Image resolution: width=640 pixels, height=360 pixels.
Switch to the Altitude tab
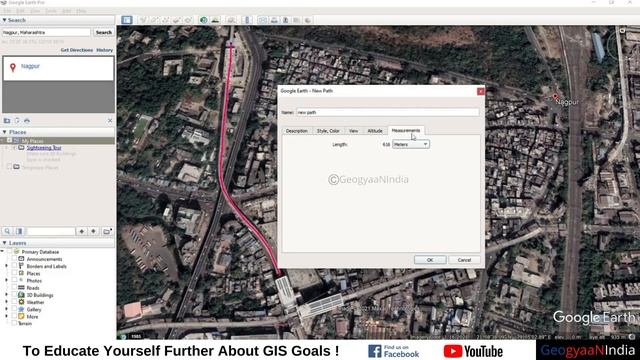coord(375,131)
